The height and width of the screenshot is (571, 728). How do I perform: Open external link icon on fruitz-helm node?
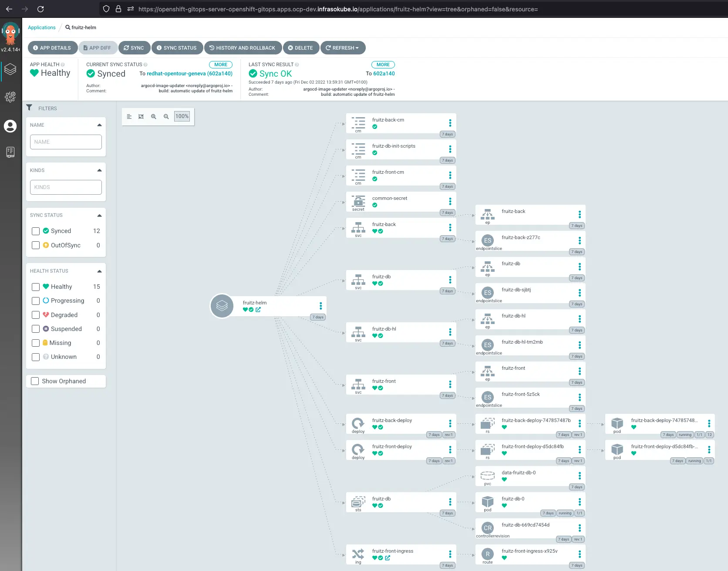258,310
